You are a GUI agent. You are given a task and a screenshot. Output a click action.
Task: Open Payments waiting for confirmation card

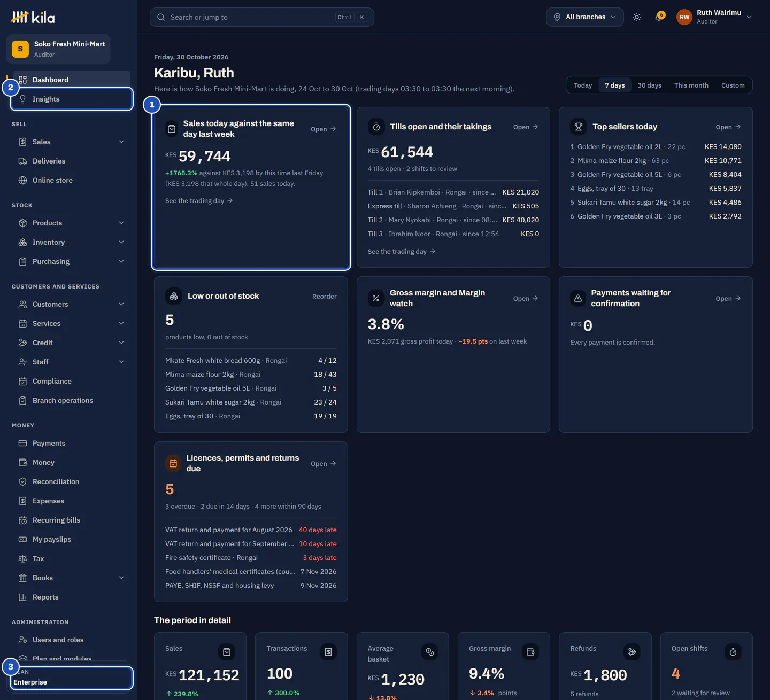[728, 298]
